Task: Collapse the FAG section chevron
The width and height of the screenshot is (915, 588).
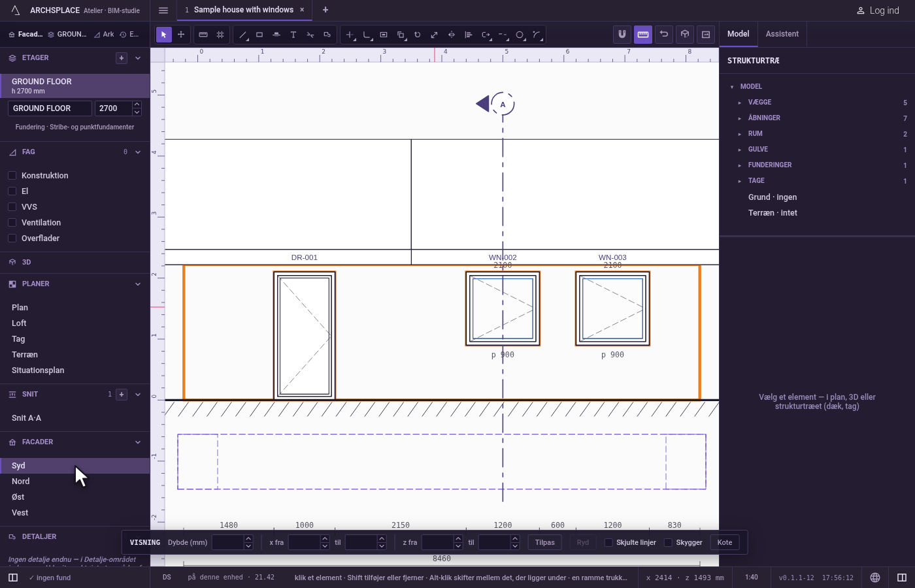Action: click(x=138, y=152)
